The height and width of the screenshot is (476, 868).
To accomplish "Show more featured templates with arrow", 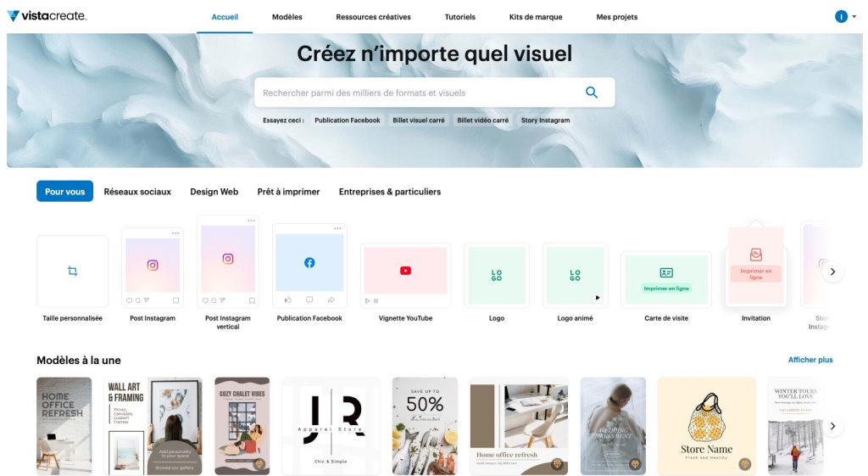I will [x=833, y=426].
